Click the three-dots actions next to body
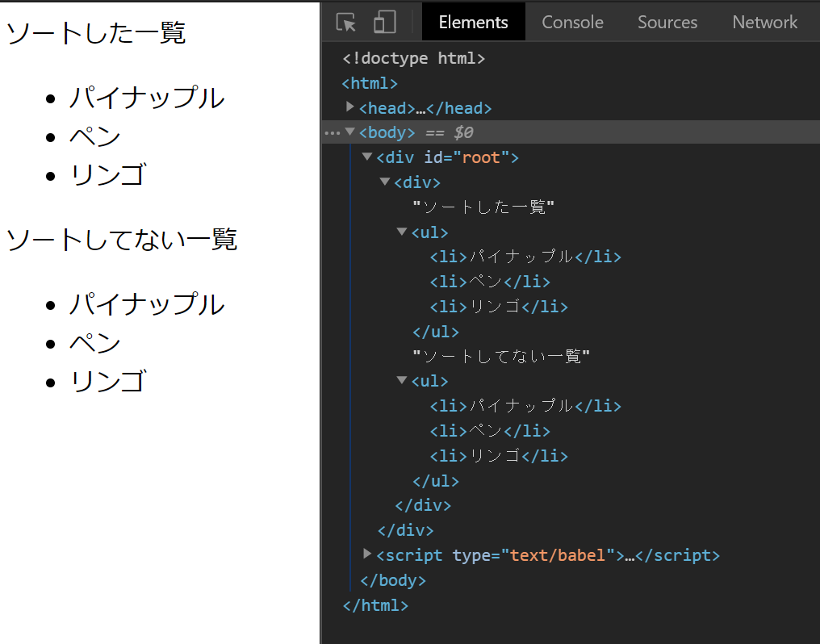 [x=332, y=133]
